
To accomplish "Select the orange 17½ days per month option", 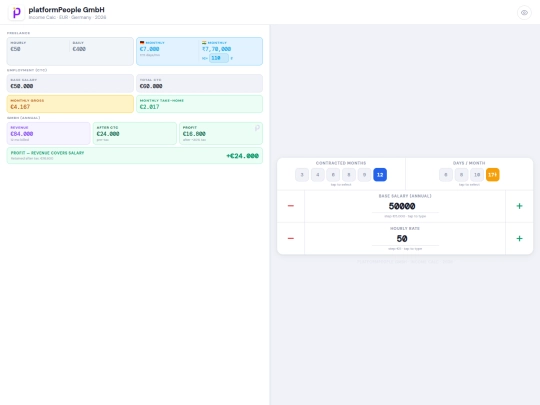I will pyautogui.click(x=492, y=175).
